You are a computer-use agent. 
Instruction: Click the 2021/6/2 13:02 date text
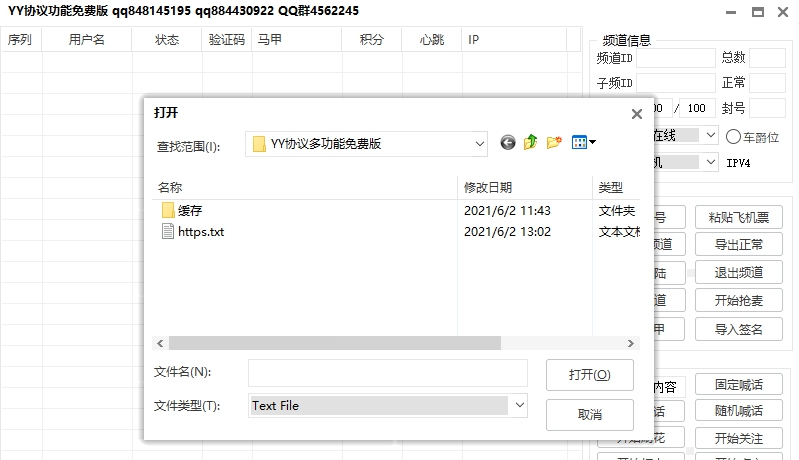508,232
